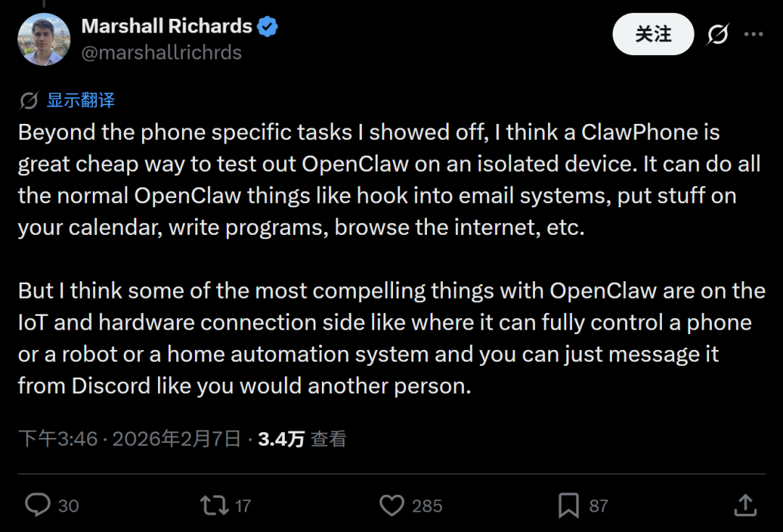
Task: Like the ClawPhone post with the heart icon
Action: tap(391, 505)
